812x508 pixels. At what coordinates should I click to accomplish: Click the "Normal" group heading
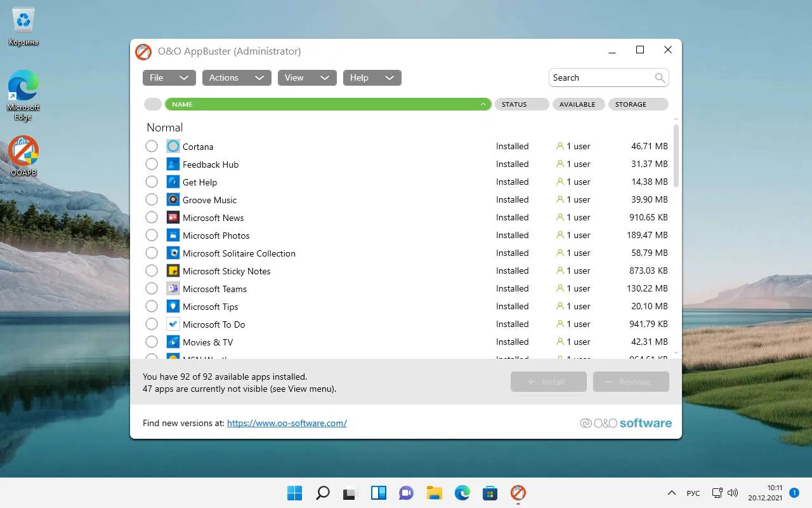pos(164,128)
